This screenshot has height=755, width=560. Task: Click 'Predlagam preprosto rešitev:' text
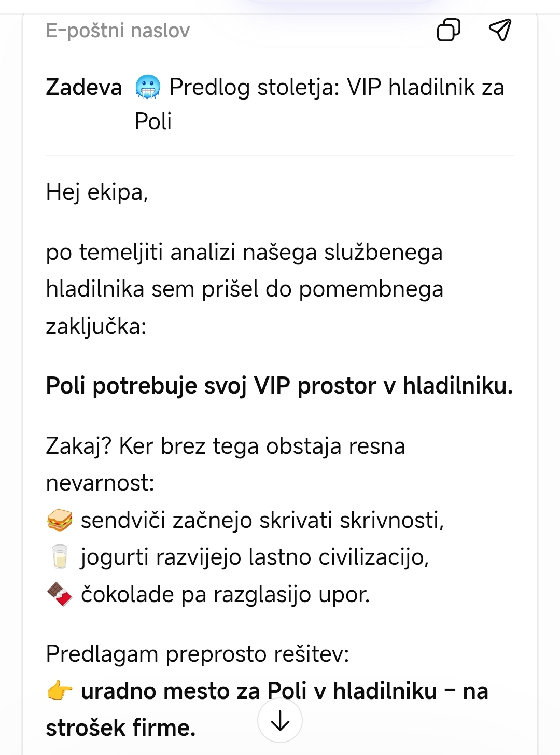(198, 654)
